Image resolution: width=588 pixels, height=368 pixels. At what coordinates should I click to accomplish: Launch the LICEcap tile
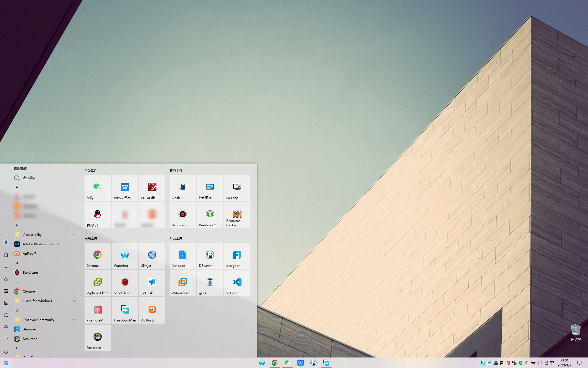237,188
